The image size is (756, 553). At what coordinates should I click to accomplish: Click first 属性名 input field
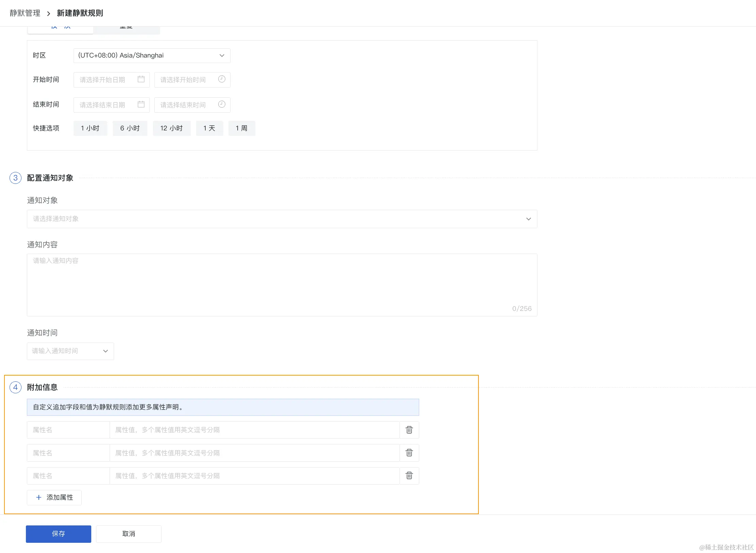68,430
